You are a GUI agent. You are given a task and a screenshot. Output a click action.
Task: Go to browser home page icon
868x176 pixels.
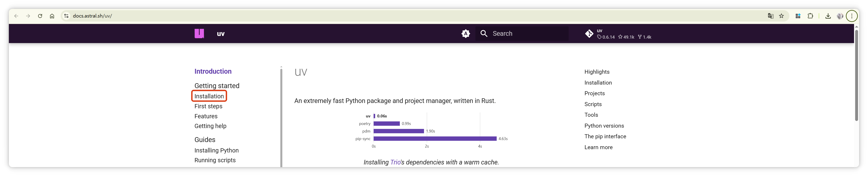pyautogui.click(x=52, y=16)
